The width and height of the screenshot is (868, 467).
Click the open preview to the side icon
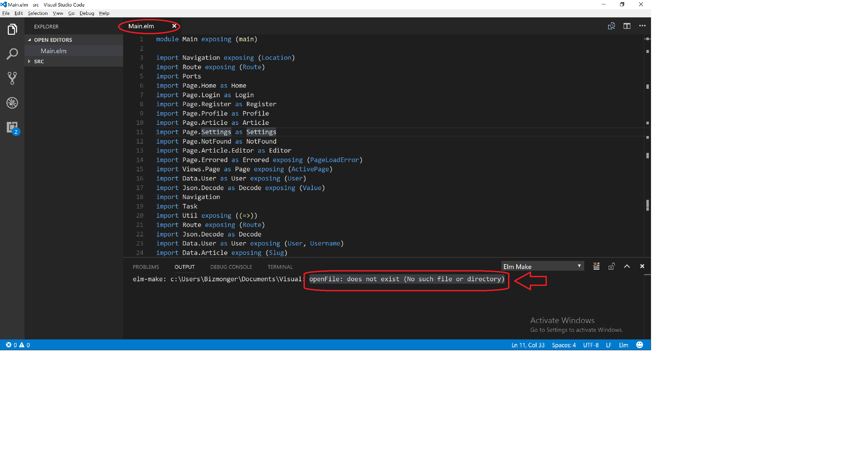(x=611, y=26)
